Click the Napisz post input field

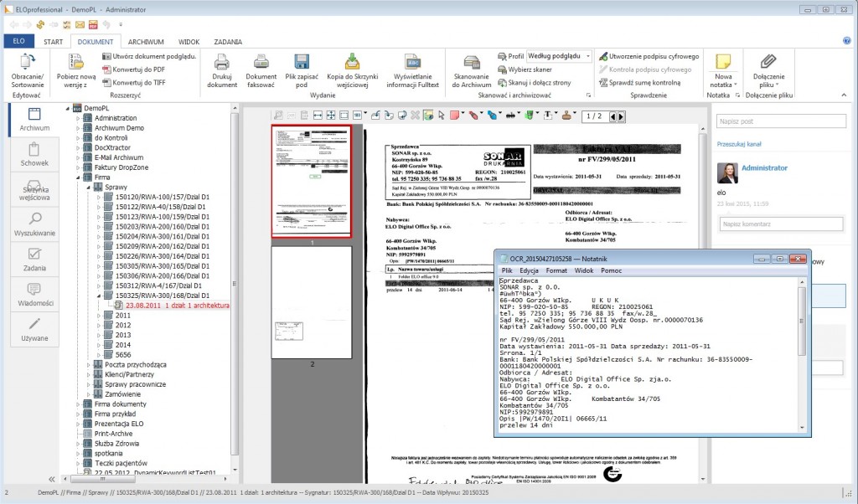click(781, 121)
